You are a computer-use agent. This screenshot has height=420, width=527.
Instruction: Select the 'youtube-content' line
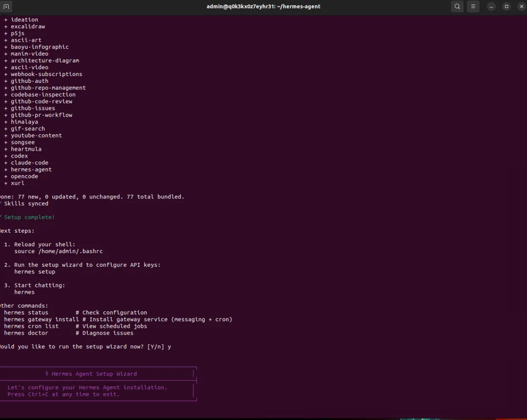click(33, 136)
